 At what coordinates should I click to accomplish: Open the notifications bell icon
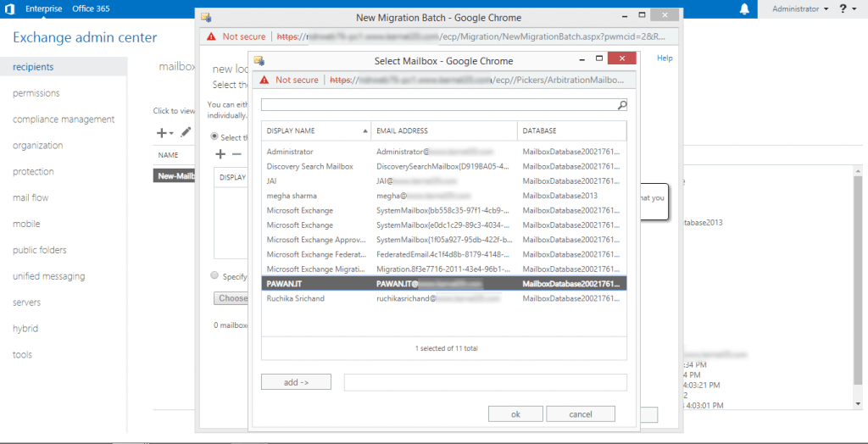click(744, 8)
